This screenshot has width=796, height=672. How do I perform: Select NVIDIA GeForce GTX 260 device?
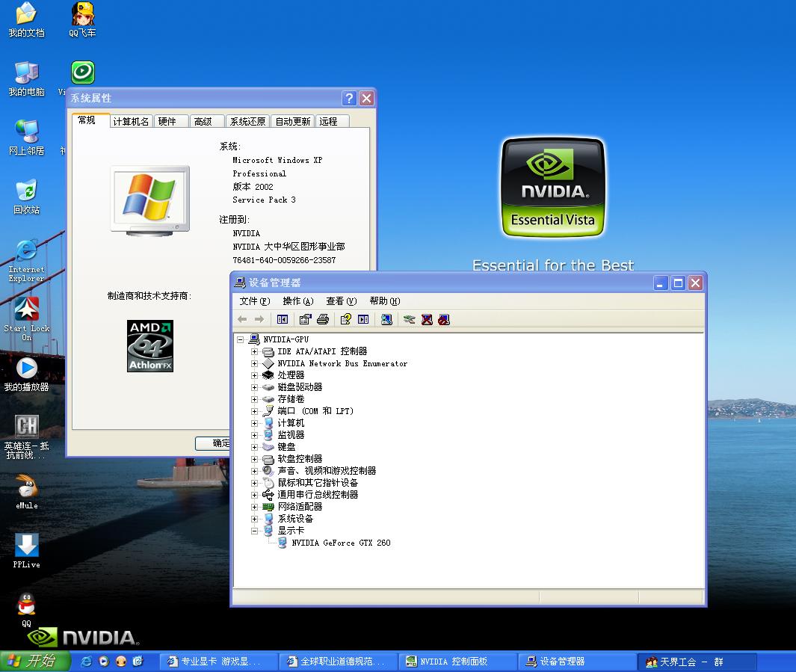pyautogui.click(x=341, y=543)
